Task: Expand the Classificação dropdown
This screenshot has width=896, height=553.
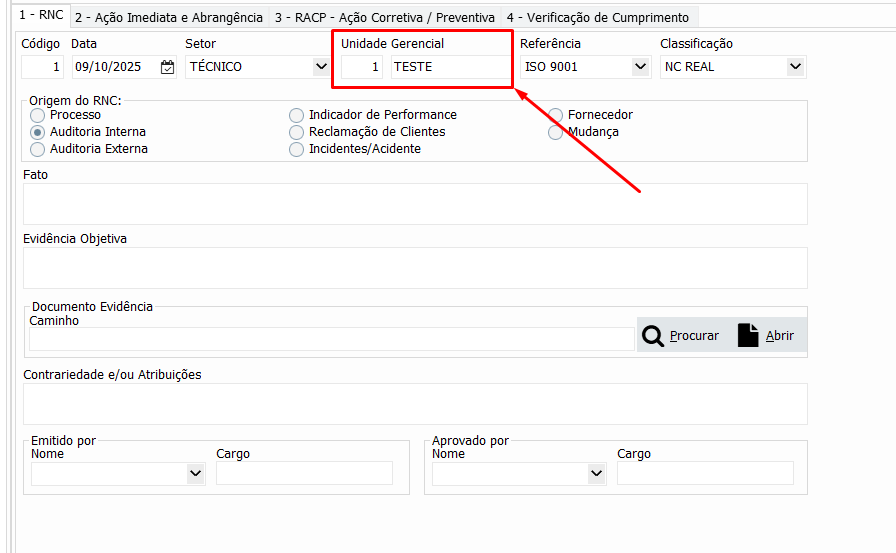Action: pyautogui.click(x=795, y=67)
